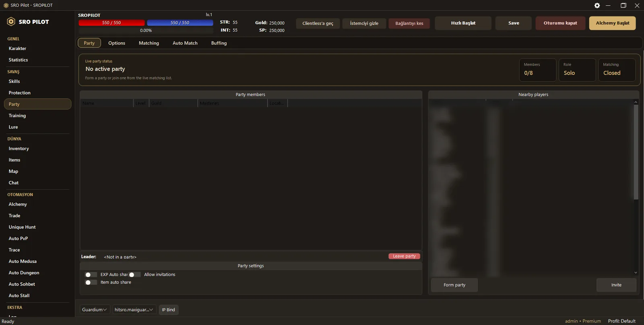Click the Hızlı Başlat button
Screen dimensions: 644x325
tap(463, 23)
